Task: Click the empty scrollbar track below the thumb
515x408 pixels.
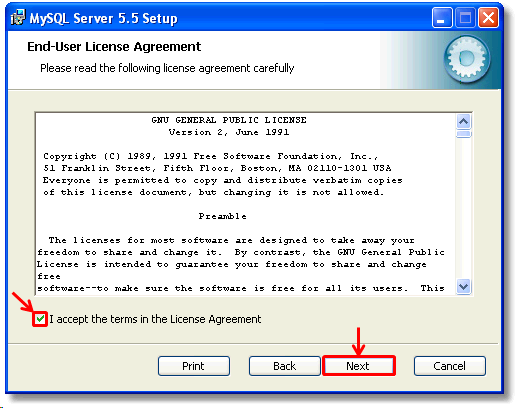Action: click(463, 208)
